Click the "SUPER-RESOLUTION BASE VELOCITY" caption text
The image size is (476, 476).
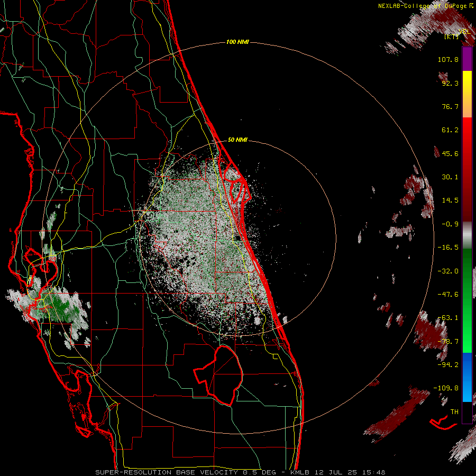(168, 472)
